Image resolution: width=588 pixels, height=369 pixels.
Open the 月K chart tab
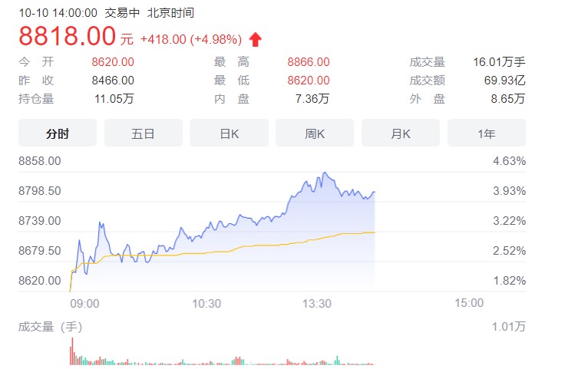tap(401, 133)
